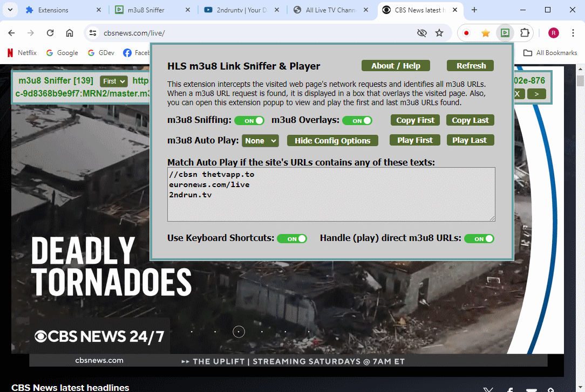Open the tab search chevron menu

[10, 10]
